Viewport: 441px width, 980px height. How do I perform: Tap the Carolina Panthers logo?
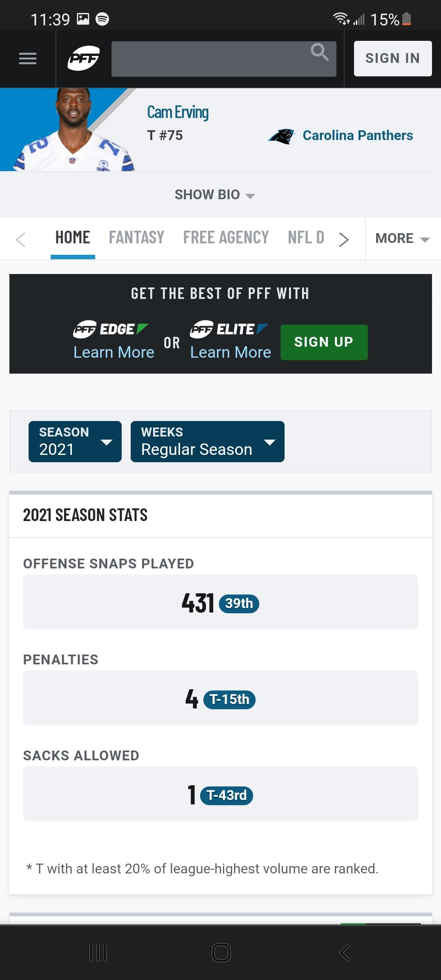[x=281, y=136]
